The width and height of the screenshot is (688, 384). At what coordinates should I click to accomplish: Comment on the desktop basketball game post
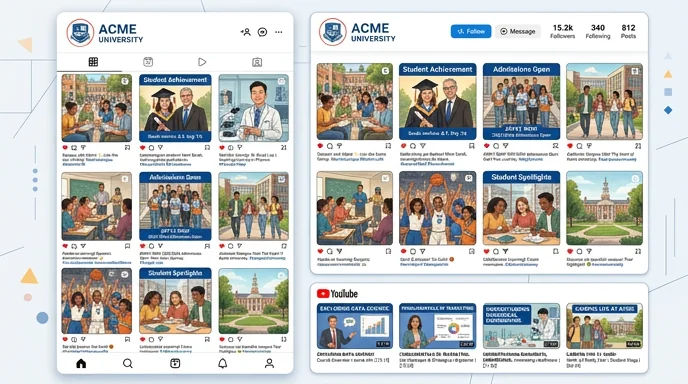click(413, 251)
